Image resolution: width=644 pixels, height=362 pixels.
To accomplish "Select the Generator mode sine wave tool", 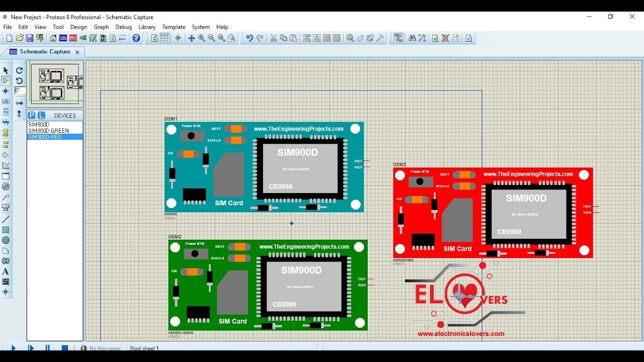I will coord(6,187).
